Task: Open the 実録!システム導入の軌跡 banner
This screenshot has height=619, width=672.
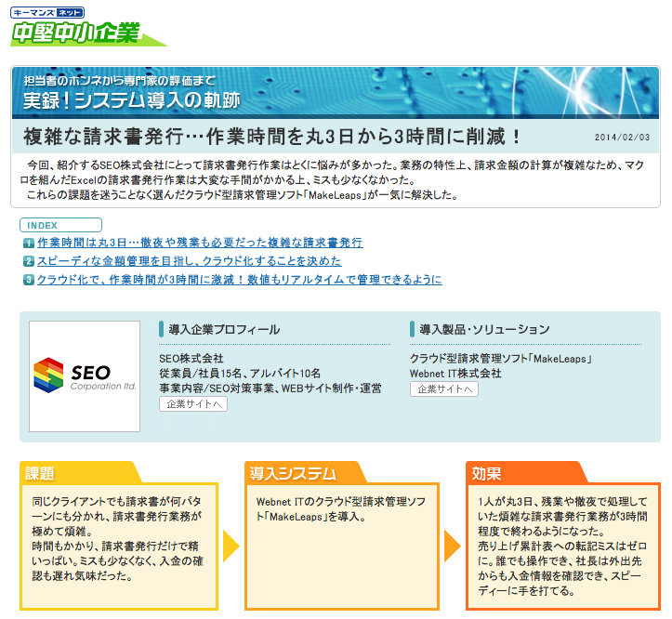Action: tap(336, 93)
